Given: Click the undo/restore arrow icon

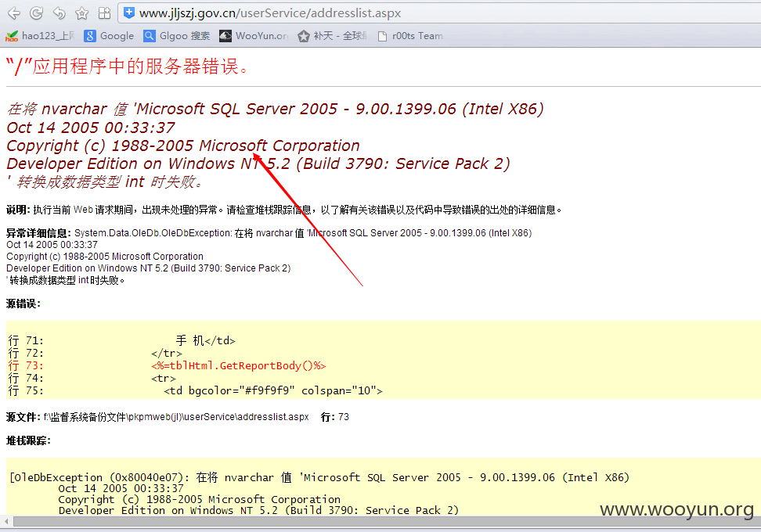Looking at the screenshot, I should click(60, 13).
